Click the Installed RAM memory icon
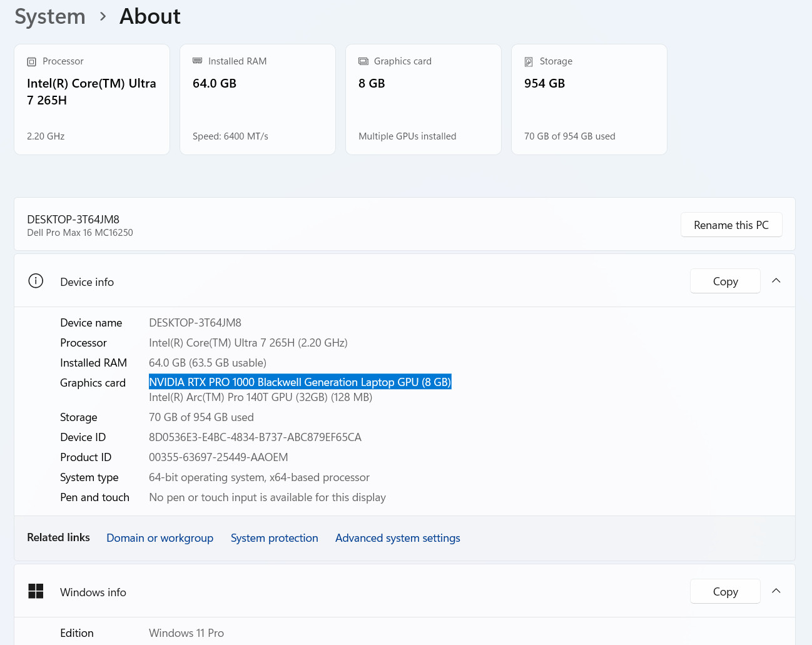Viewport: 812px width, 645px height. click(198, 61)
